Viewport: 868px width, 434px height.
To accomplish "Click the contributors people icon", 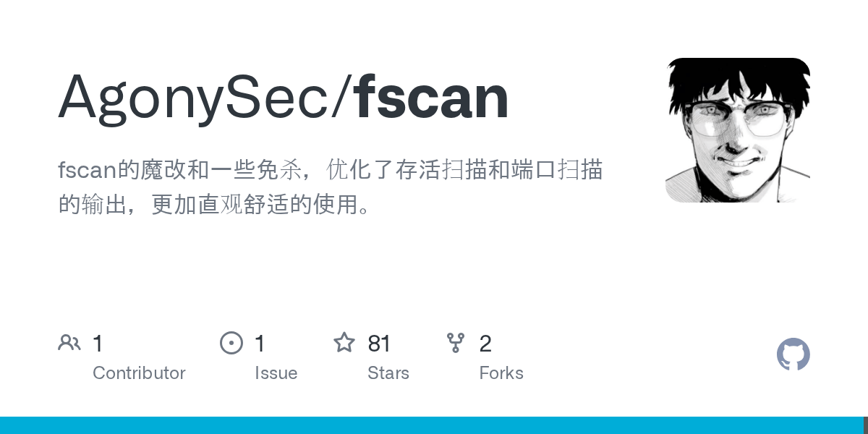I will [69, 343].
